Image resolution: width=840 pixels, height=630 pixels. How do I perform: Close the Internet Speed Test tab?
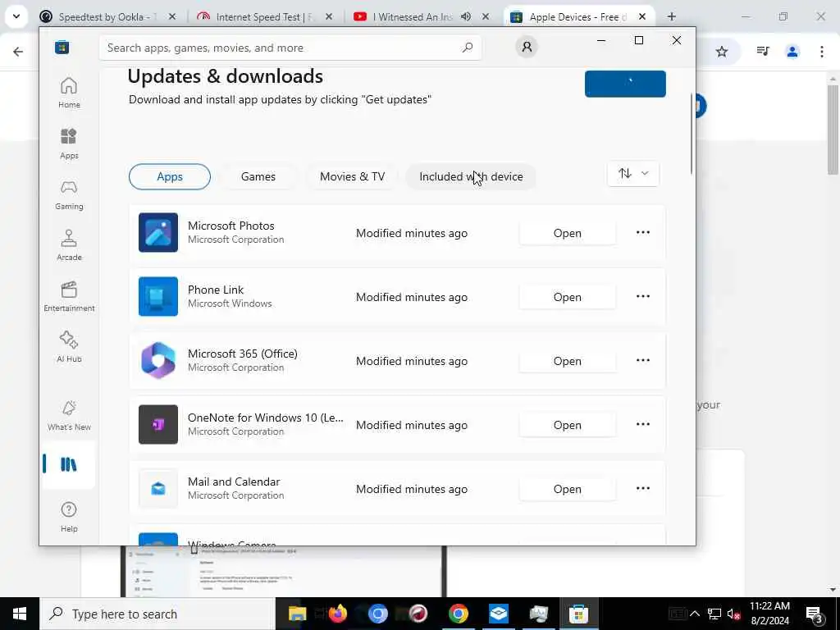(329, 16)
